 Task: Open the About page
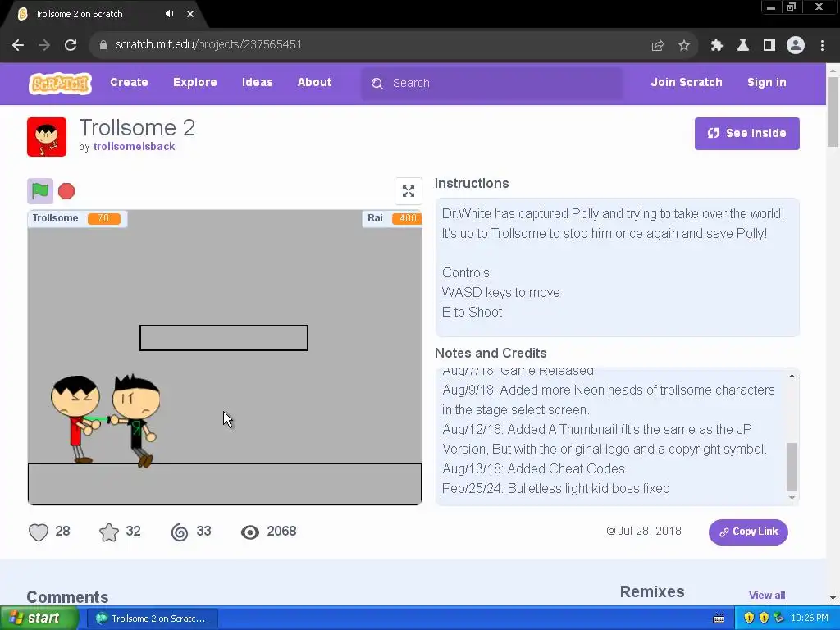coord(314,83)
